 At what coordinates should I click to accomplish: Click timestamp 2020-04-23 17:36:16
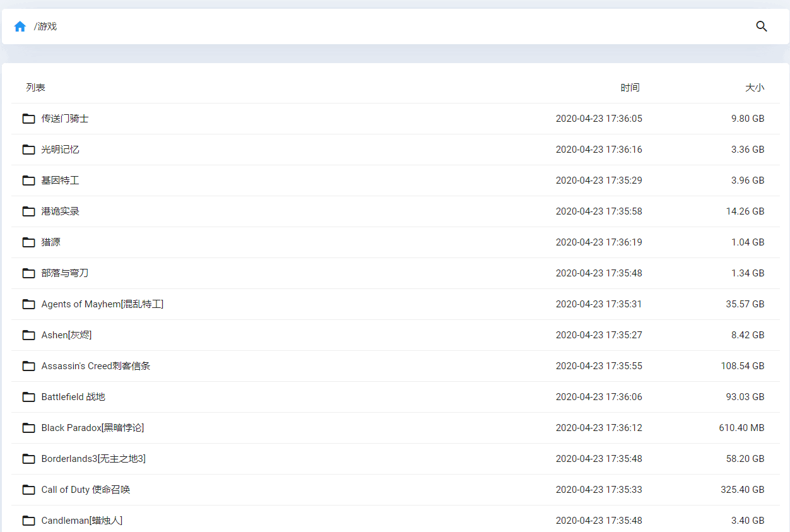pos(599,150)
